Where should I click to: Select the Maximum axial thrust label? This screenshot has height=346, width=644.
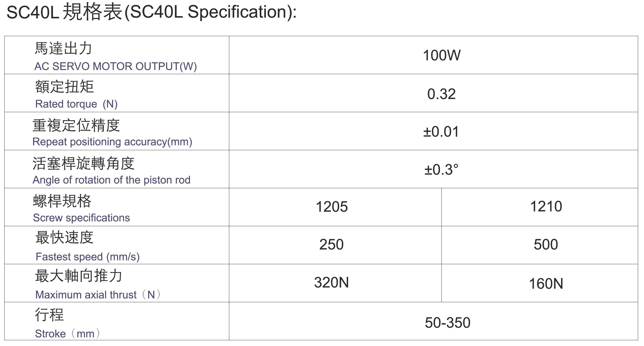pos(98,295)
